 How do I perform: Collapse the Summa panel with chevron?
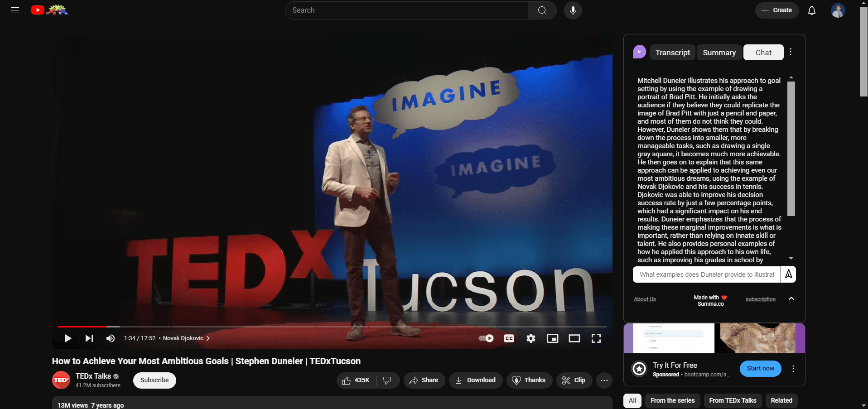(x=791, y=298)
